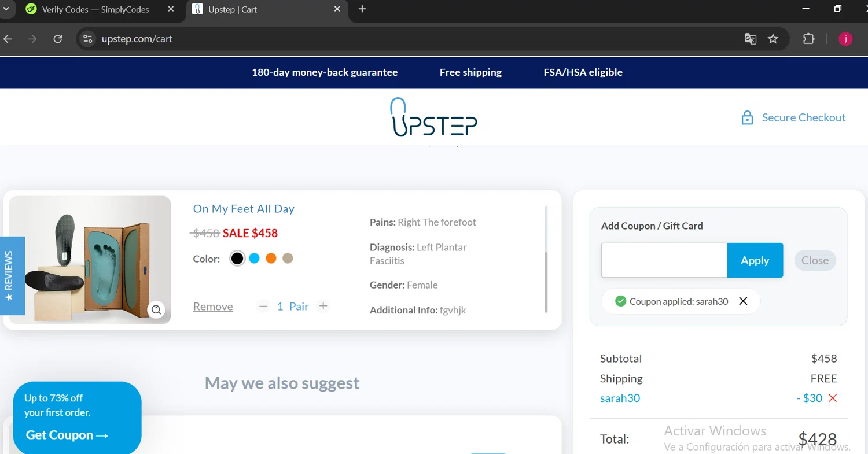Click the product insole thumbnail image
The image size is (868, 454).
click(90, 260)
